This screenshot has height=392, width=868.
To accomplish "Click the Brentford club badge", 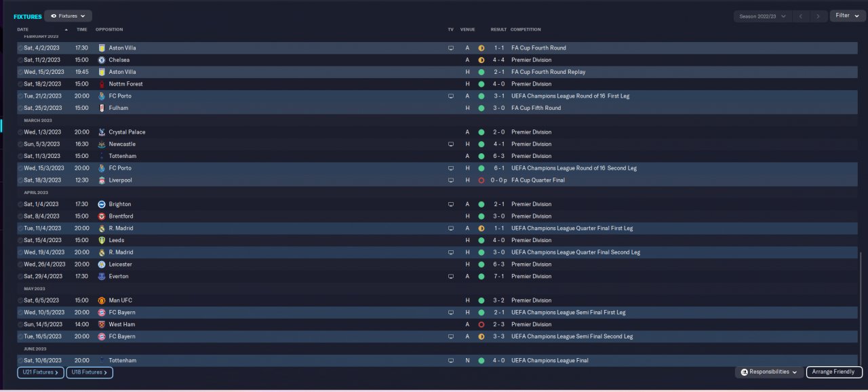I will pyautogui.click(x=102, y=216).
